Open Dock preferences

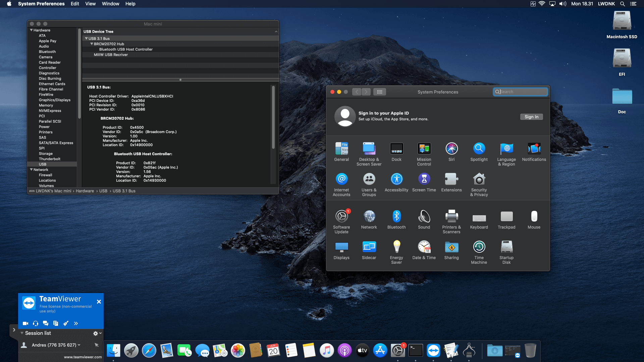[x=396, y=152]
